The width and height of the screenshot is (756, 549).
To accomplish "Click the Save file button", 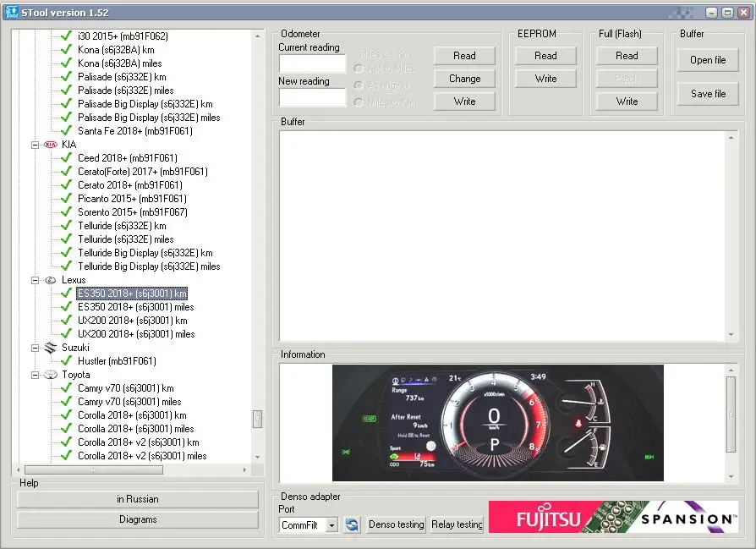I will click(708, 94).
